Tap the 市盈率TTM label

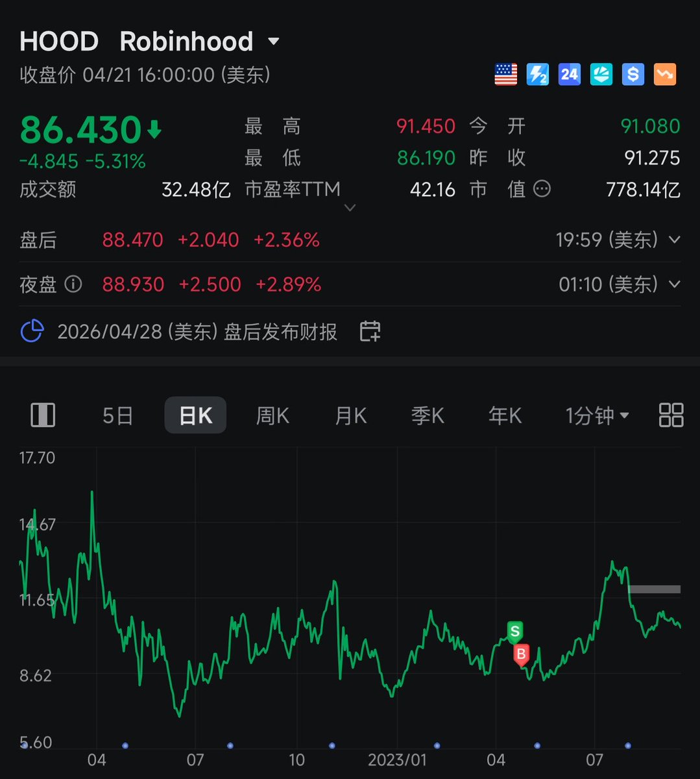coord(293,190)
